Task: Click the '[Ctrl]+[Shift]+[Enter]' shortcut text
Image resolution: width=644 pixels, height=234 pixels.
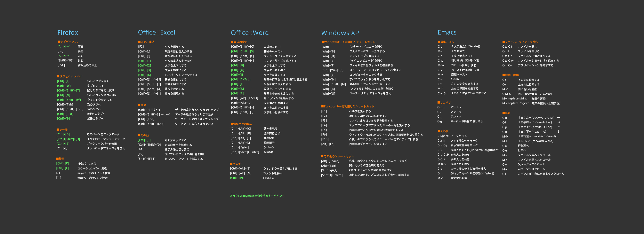Action: pyautogui.click(x=245, y=152)
